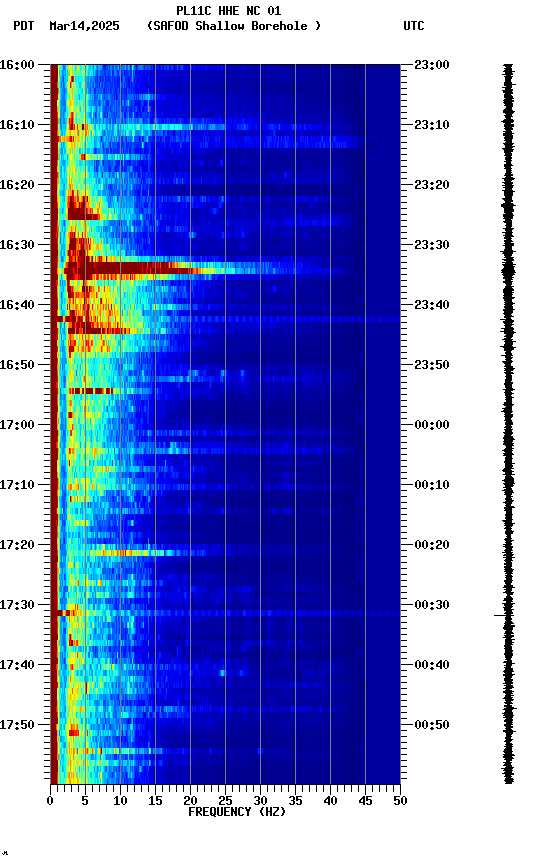Click the 16:10 PDT time label
The height and width of the screenshot is (864, 552).
pyautogui.click(x=17, y=125)
